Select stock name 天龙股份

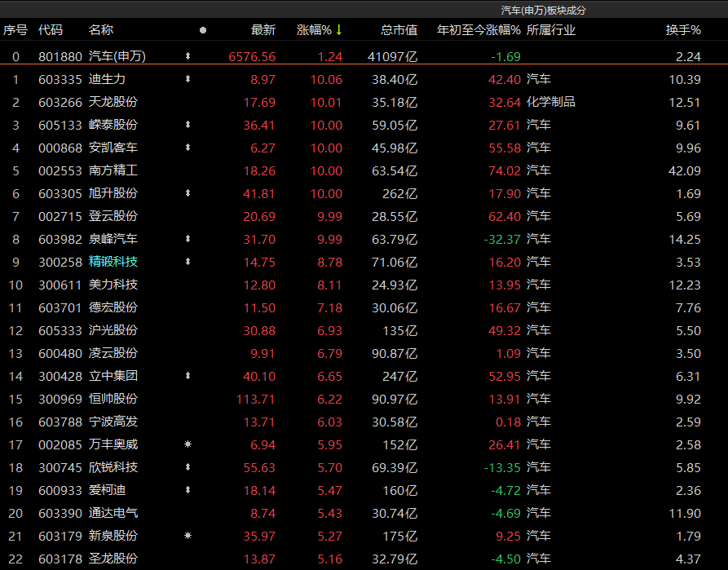pos(113,102)
